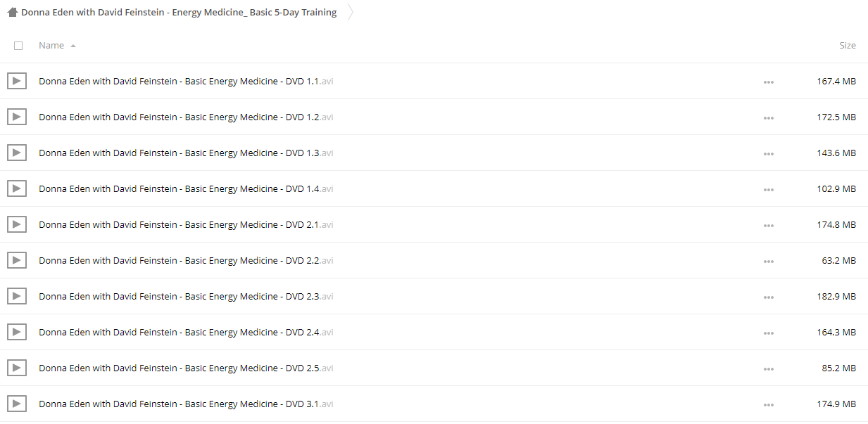868x424 pixels.
Task: Open the file name DVD 1.4.avi
Action: click(186, 188)
